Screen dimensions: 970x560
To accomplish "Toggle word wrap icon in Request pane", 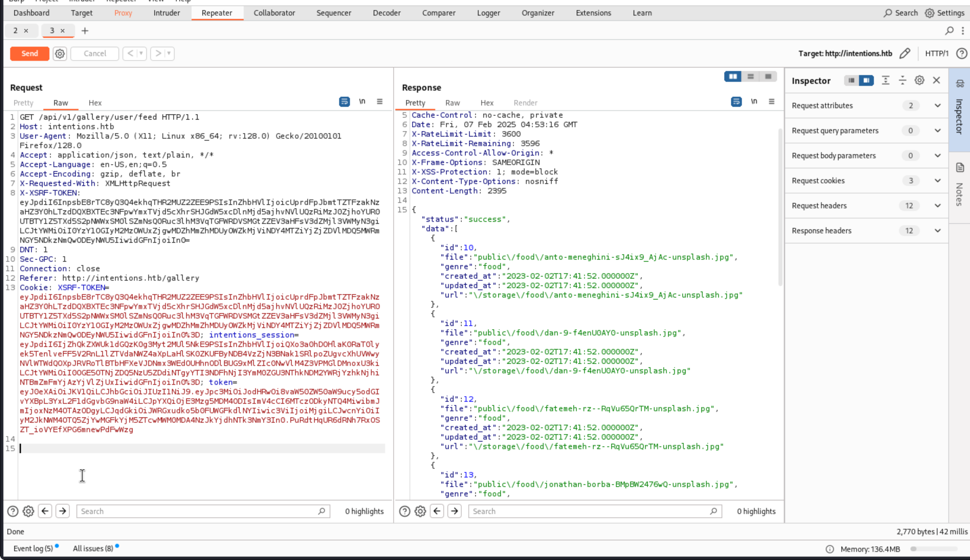I will [x=344, y=101].
